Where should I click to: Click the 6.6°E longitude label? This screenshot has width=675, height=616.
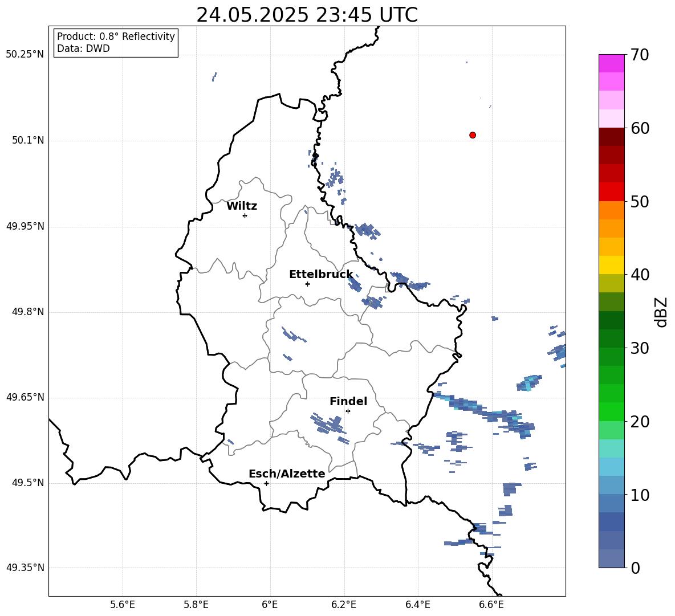(x=491, y=605)
